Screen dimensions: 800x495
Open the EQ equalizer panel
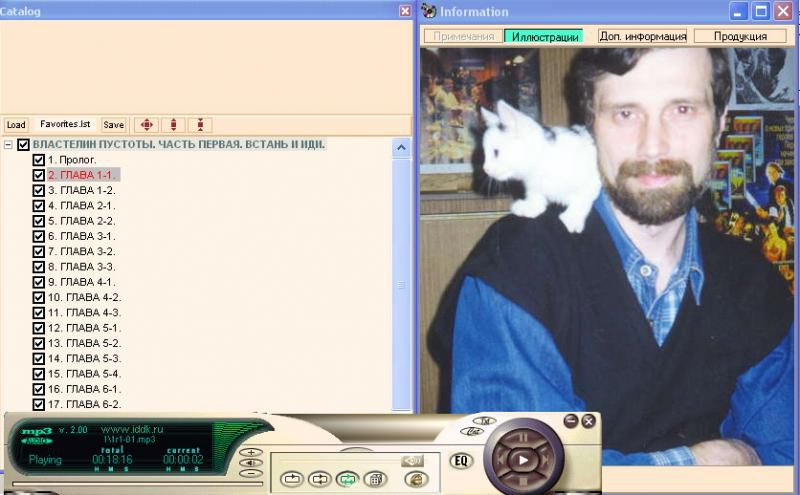click(x=462, y=461)
